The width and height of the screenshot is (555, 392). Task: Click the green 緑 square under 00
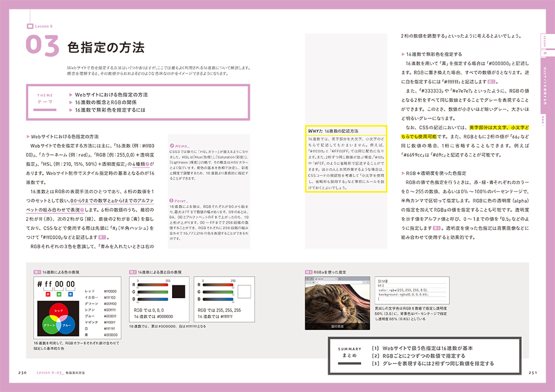[59, 294]
